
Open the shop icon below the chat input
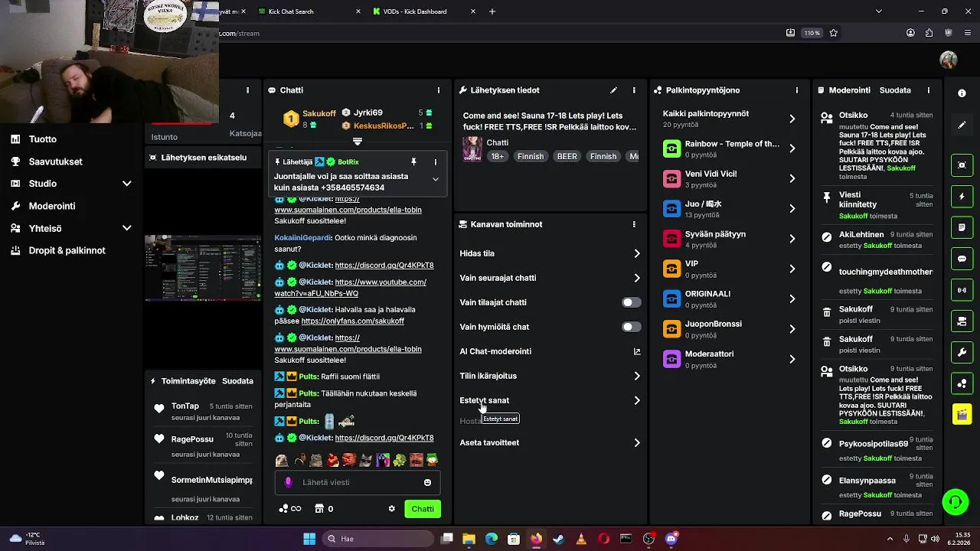click(x=318, y=509)
